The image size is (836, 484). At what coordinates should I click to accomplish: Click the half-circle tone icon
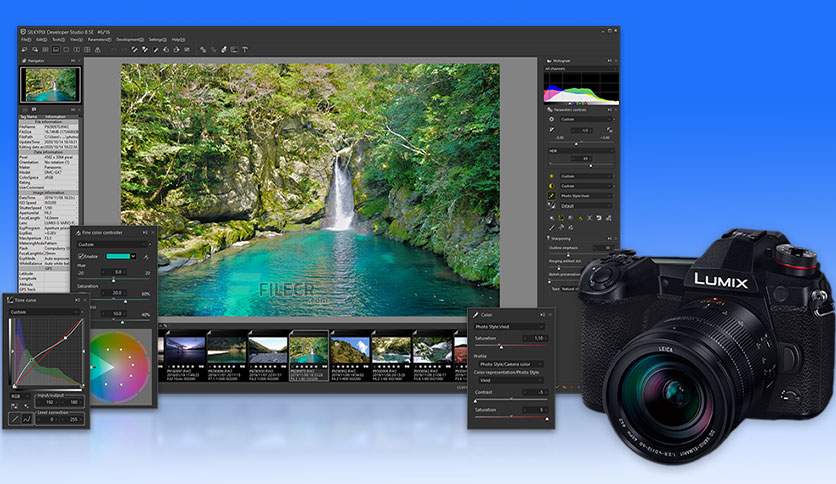[x=551, y=186]
